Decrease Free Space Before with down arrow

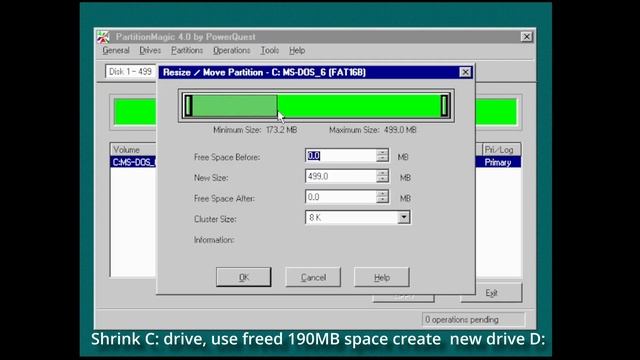[382, 159]
